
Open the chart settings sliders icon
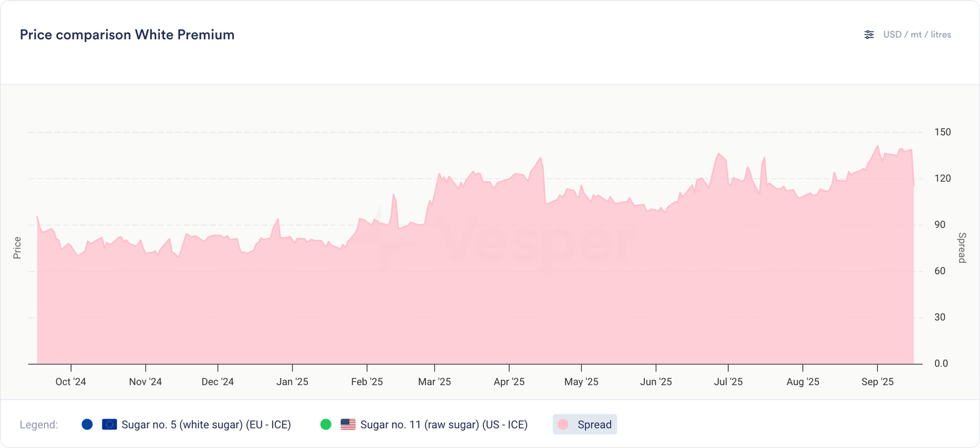[x=869, y=35]
